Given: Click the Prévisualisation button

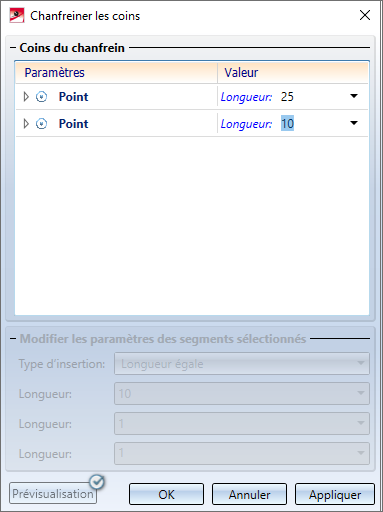Looking at the screenshot, I should (x=53, y=493).
